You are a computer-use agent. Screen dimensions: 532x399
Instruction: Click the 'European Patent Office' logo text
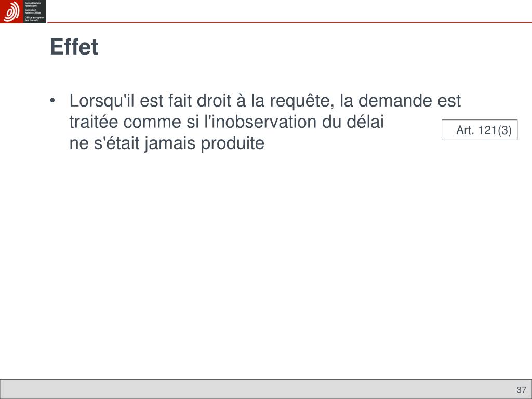[33, 11]
